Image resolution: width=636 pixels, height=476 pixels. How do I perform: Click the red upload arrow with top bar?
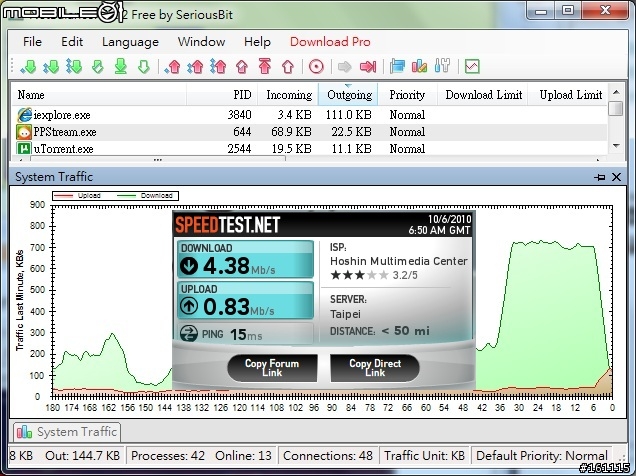[x=265, y=66]
